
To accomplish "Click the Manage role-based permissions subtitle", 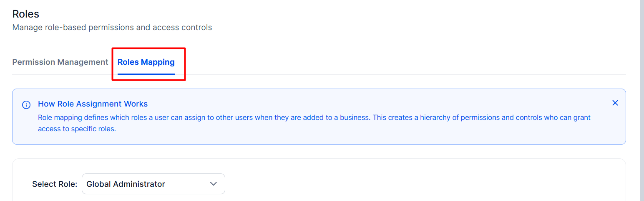I will (112, 28).
